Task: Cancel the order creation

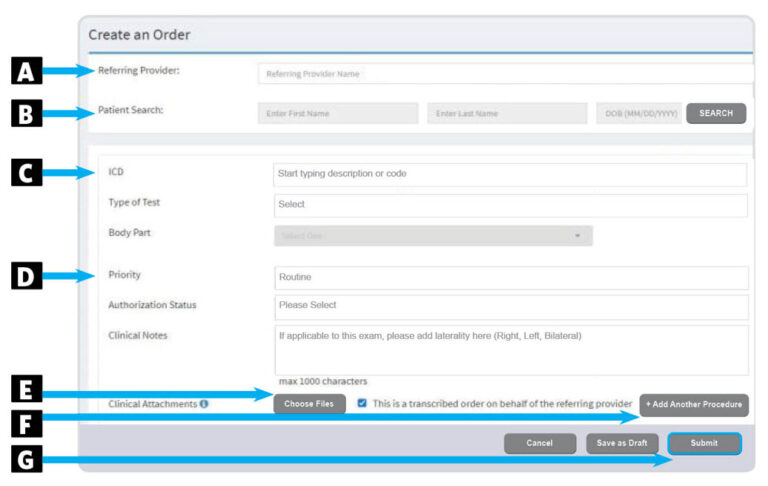Action: coord(540,443)
